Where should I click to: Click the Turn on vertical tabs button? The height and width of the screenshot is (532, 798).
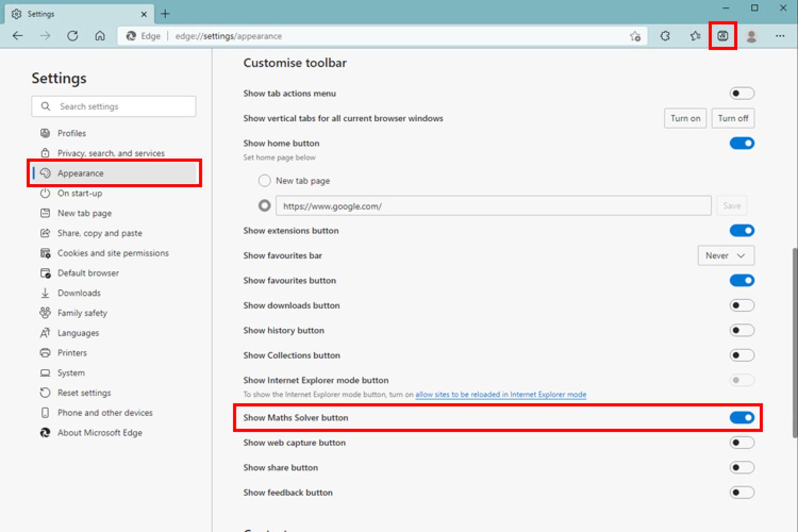pyautogui.click(x=685, y=118)
